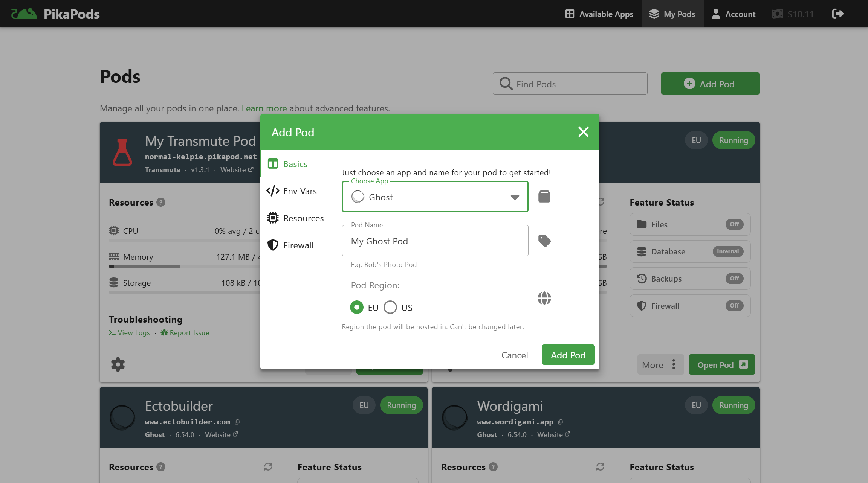This screenshot has width=868, height=483.
Task: Click the Wordigami Ghost app icon
Action: [x=455, y=417]
